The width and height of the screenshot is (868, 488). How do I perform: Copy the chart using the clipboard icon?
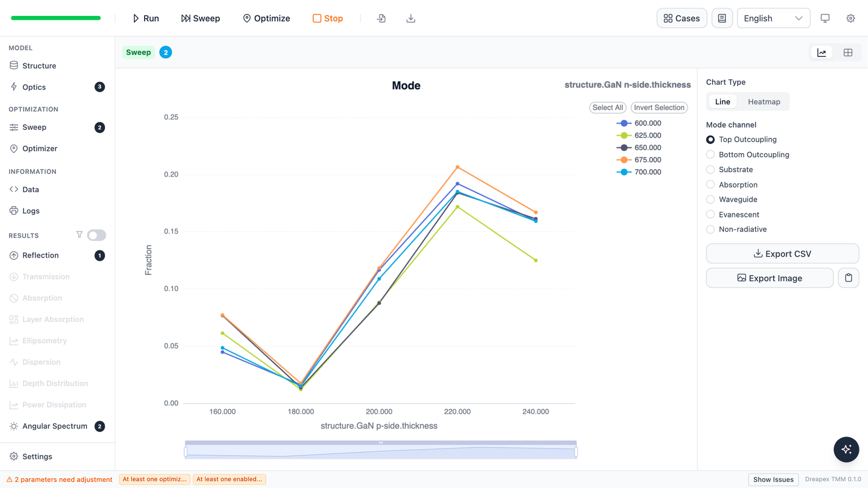pyautogui.click(x=848, y=278)
